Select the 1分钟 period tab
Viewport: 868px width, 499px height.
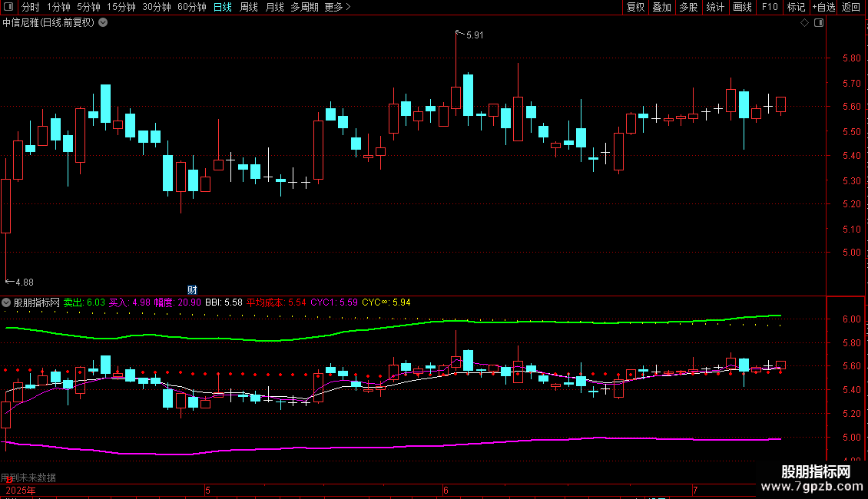click(58, 7)
